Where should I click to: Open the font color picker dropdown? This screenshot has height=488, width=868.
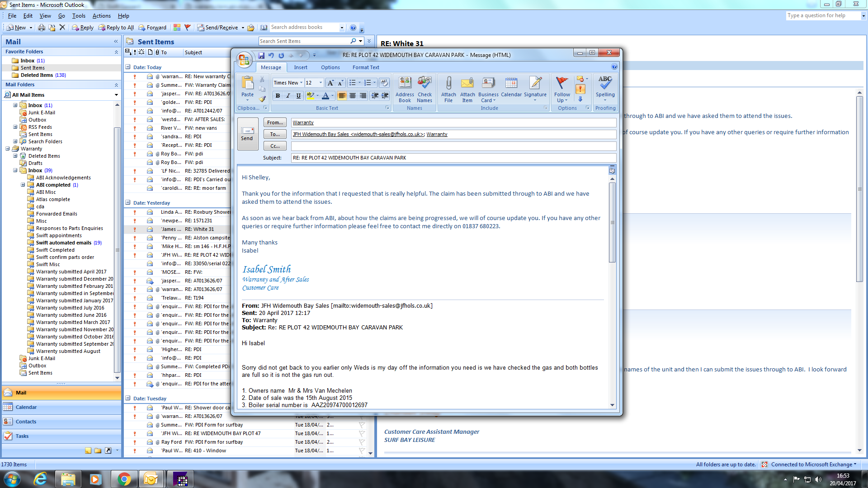332,96
